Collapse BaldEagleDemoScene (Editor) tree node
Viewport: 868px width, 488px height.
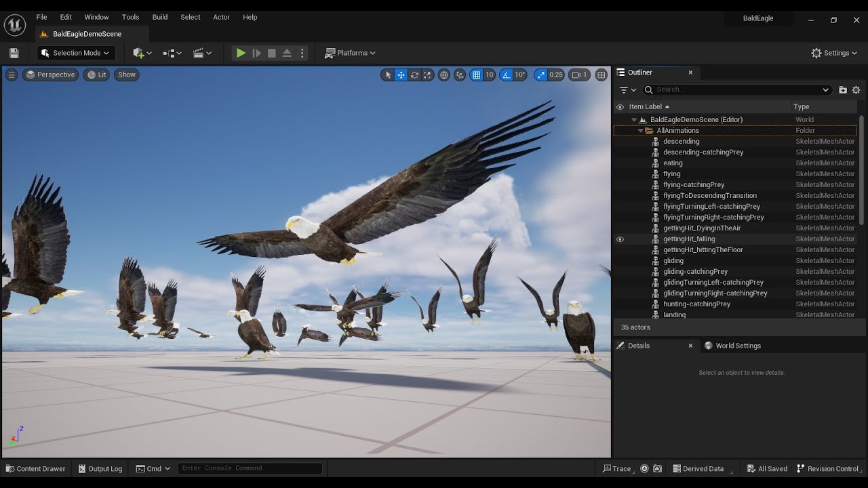point(634,120)
